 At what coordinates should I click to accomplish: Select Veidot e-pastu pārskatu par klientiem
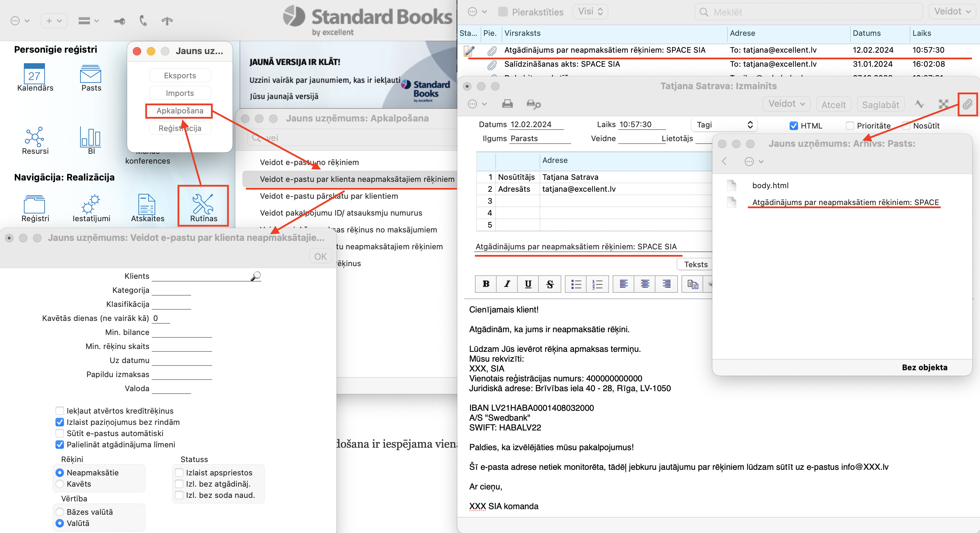click(329, 196)
